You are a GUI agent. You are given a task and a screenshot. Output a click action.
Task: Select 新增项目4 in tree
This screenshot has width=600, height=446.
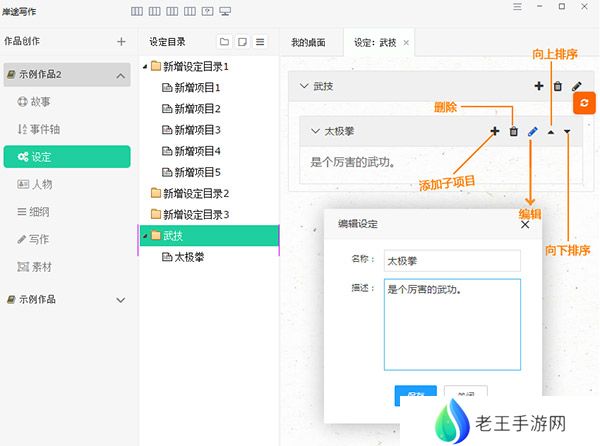click(191, 151)
